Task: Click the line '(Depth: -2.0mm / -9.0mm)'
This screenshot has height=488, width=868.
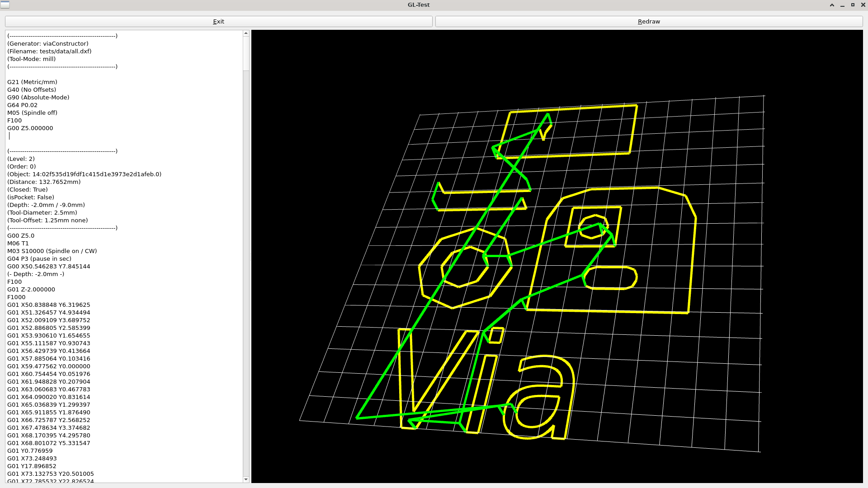Action: [x=46, y=205]
